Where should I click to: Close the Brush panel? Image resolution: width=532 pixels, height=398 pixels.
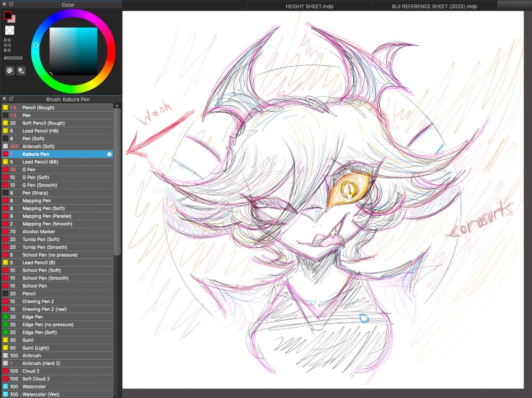[x=4, y=99]
